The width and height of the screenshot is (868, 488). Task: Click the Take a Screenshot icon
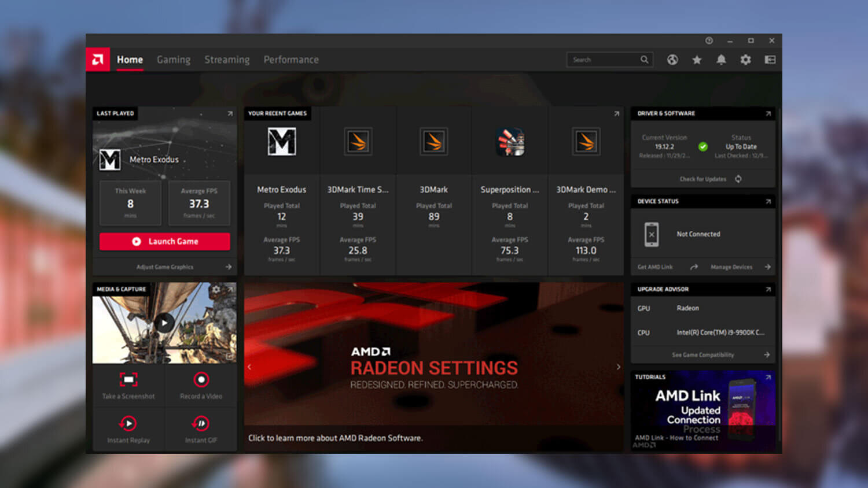coord(128,380)
